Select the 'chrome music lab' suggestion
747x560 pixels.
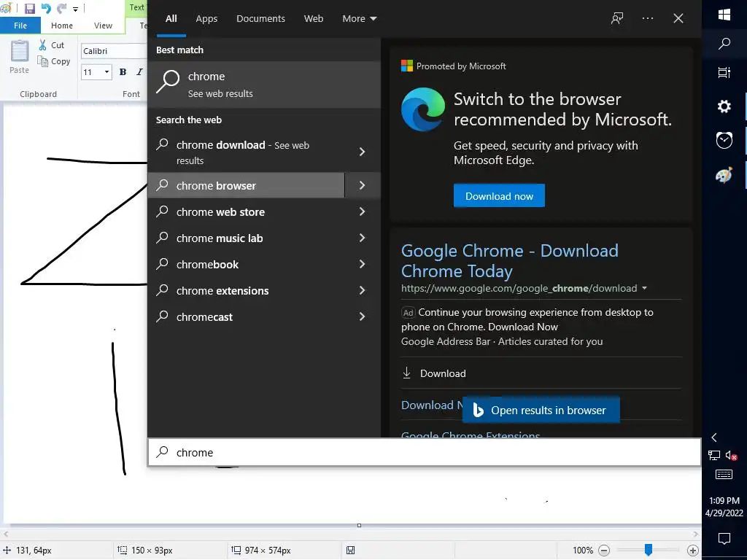(247, 238)
